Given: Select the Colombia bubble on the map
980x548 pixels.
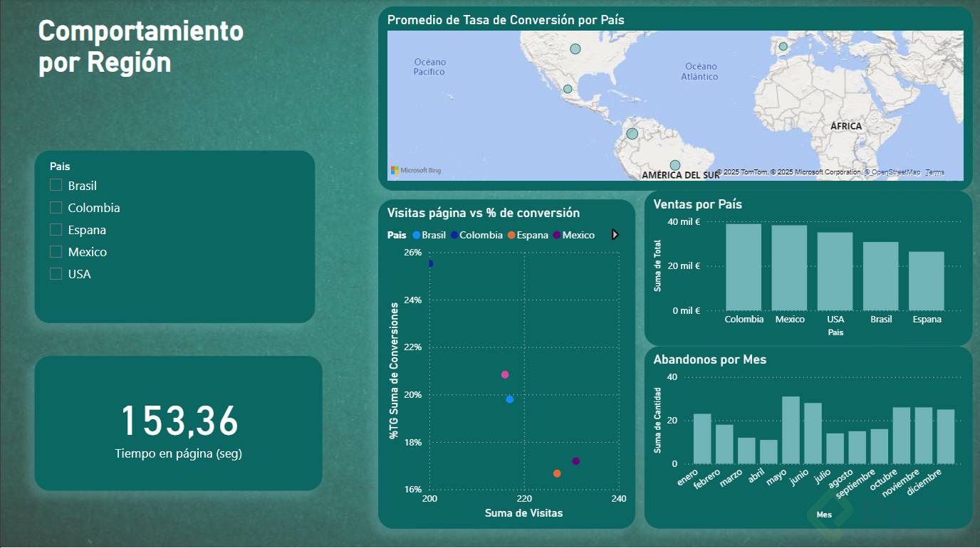Looking at the screenshot, I should (x=632, y=133).
